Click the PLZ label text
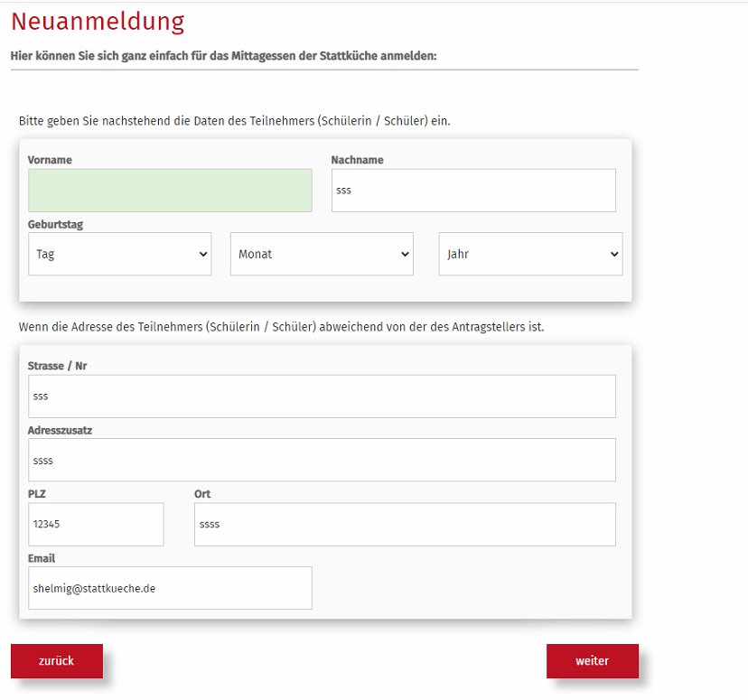 pos(38,494)
